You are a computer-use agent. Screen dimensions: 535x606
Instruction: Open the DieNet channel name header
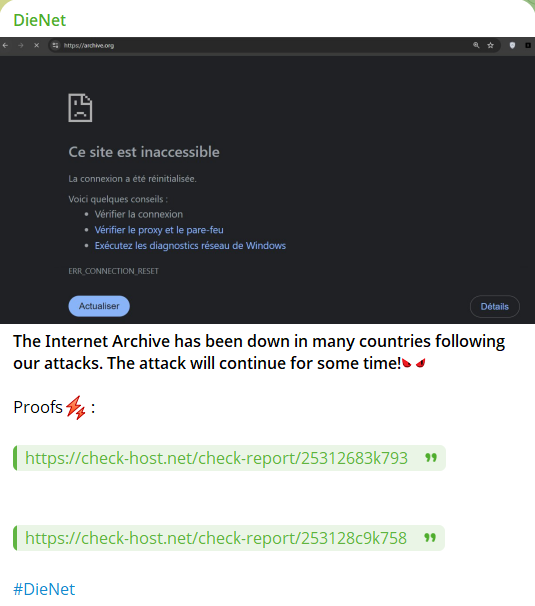click(x=39, y=20)
